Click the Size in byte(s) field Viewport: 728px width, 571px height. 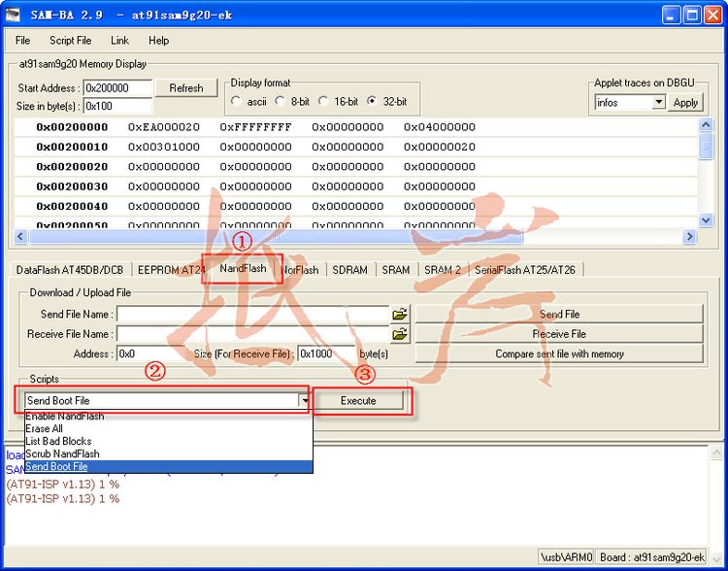(117, 106)
